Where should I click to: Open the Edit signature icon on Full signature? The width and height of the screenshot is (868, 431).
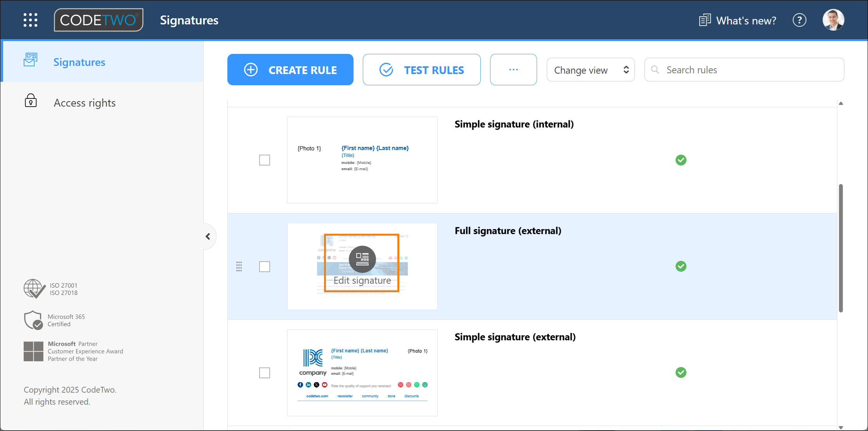362,259
